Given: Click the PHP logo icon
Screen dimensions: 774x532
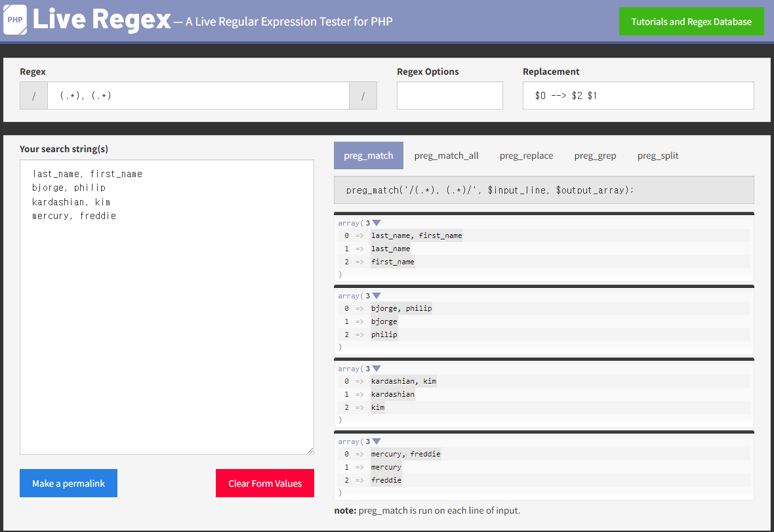Looking at the screenshot, I should coord(15,20).
